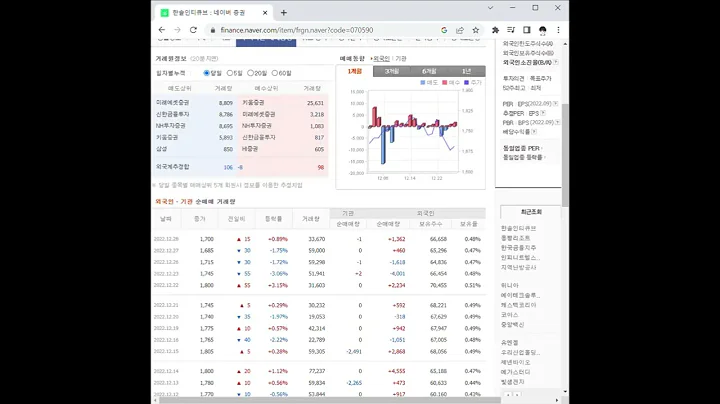This screenshot has width=720, height=404.
Task: Click the vertical scrollbar up arrow
Action: [x=565, y=44]
